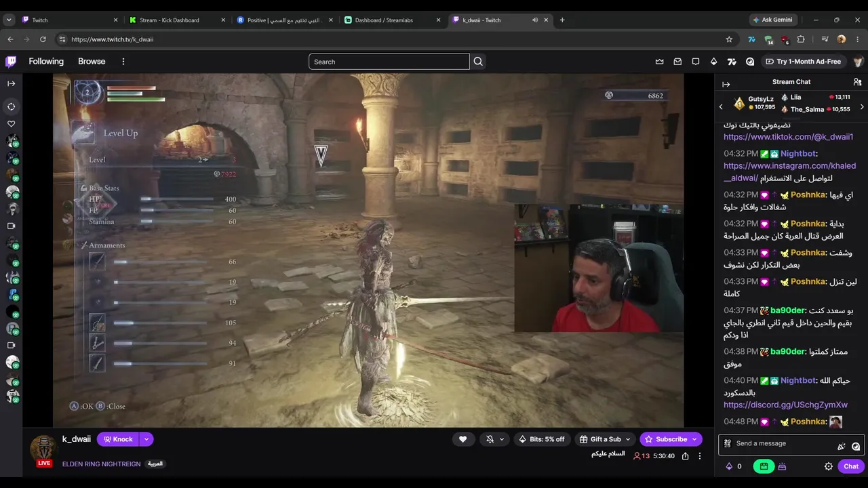Open followed channels heart icon in the sidebar
868x488 pixels.
click(11, 124)
